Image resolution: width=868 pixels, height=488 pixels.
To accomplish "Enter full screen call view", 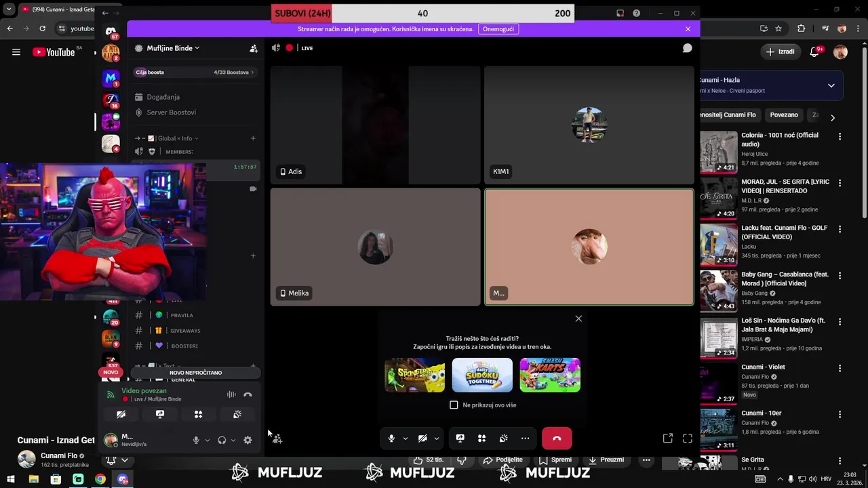I will point(688,439).
